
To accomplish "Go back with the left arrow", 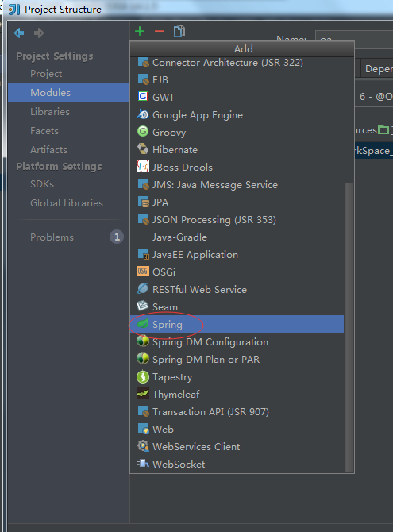I will (19, 33).
